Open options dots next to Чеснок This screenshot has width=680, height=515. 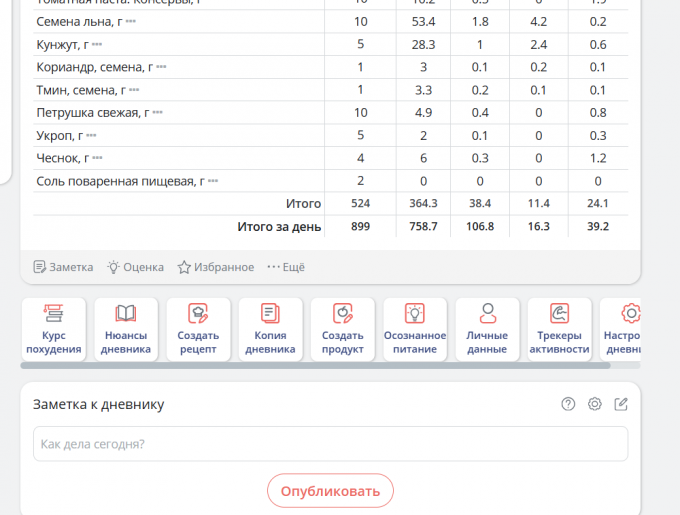tap(97, 158)
